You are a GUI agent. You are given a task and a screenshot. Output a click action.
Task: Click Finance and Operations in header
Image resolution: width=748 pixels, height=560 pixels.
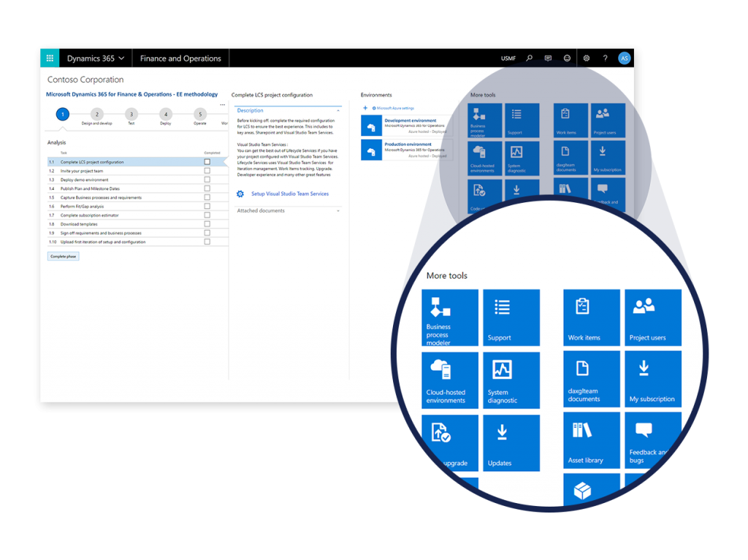click(x=180, y=58)
